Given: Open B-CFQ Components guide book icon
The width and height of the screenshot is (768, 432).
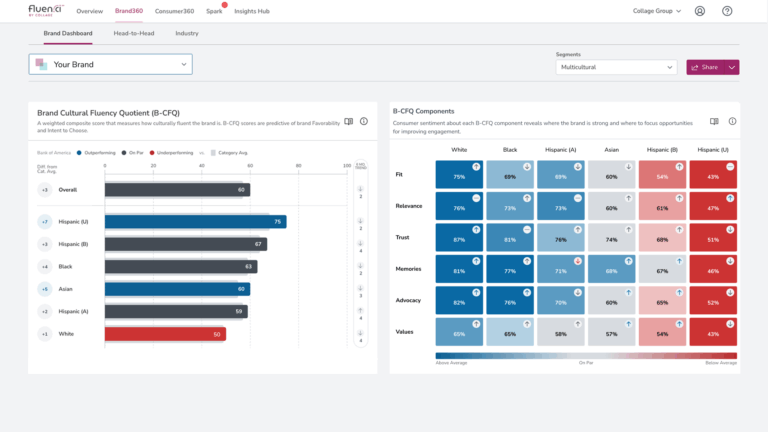Looking at the screenshot, I should point(714,121).
